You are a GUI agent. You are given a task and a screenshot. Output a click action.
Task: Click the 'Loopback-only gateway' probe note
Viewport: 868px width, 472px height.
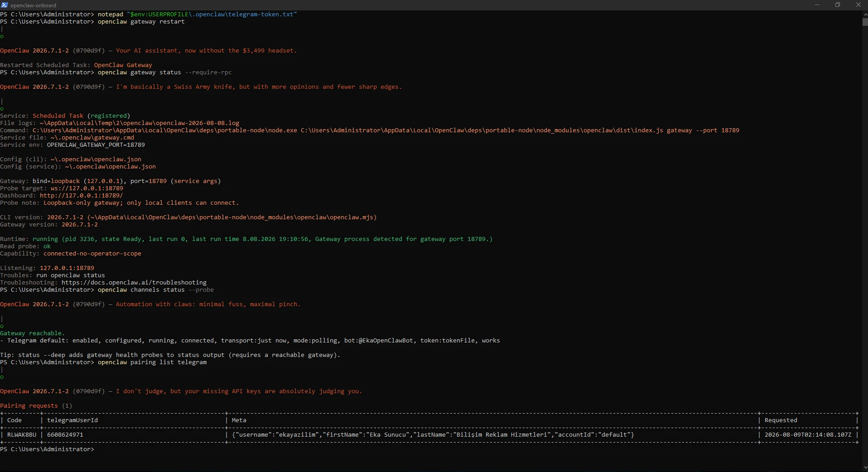[141, 203]
